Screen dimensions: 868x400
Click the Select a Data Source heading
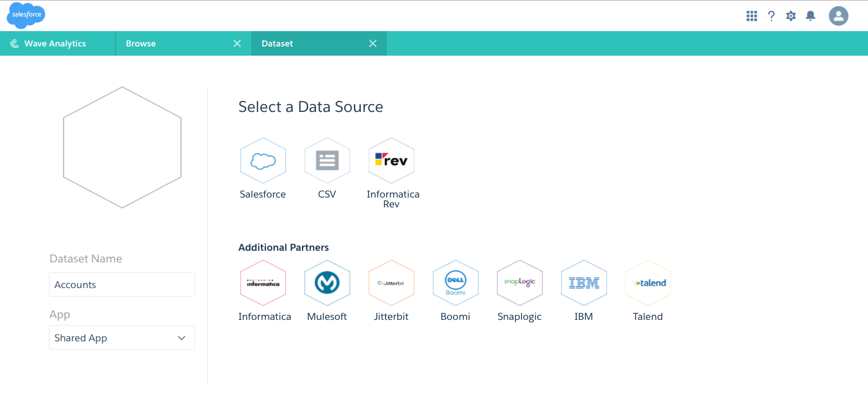coord(311,107)
